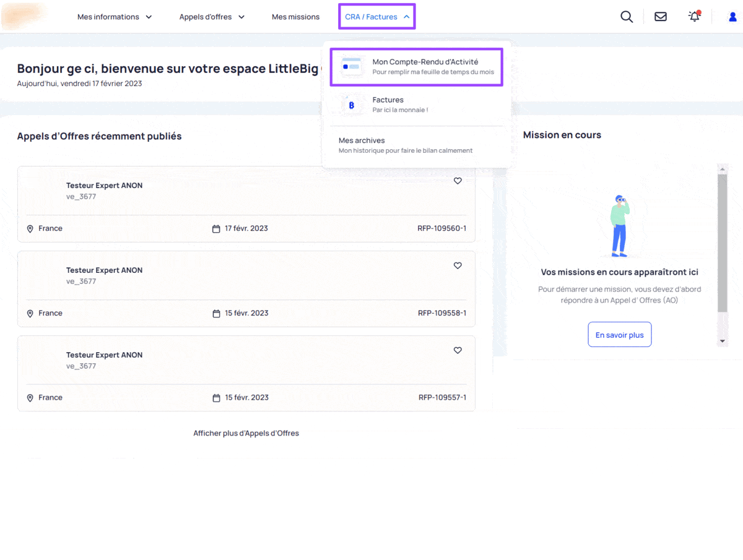The height and width of the screenshot is (560, 743).
Task: Click the location pin in RFP-109557-1 card
Action: pyautogui.click(x=30, y=398)
